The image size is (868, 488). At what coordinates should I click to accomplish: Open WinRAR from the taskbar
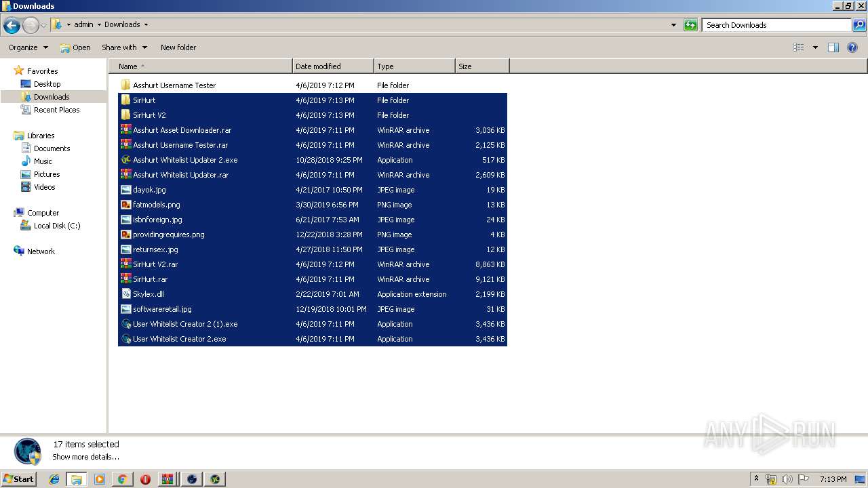point(167,479)
